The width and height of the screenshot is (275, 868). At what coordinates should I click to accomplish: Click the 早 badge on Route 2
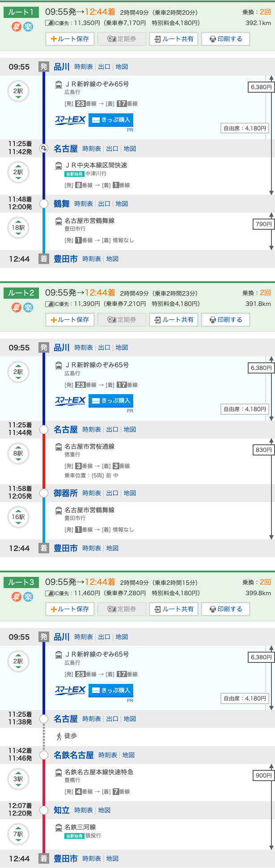(x=16, y=308)
